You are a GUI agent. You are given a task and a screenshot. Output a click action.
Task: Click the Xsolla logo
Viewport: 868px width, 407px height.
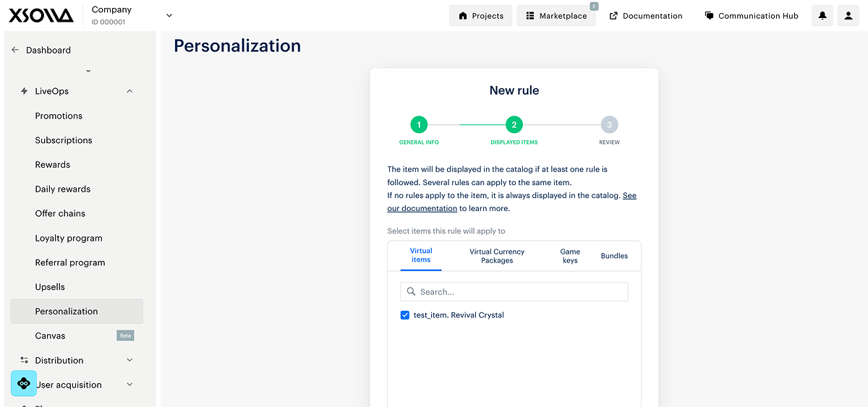(x=41, y=15)
